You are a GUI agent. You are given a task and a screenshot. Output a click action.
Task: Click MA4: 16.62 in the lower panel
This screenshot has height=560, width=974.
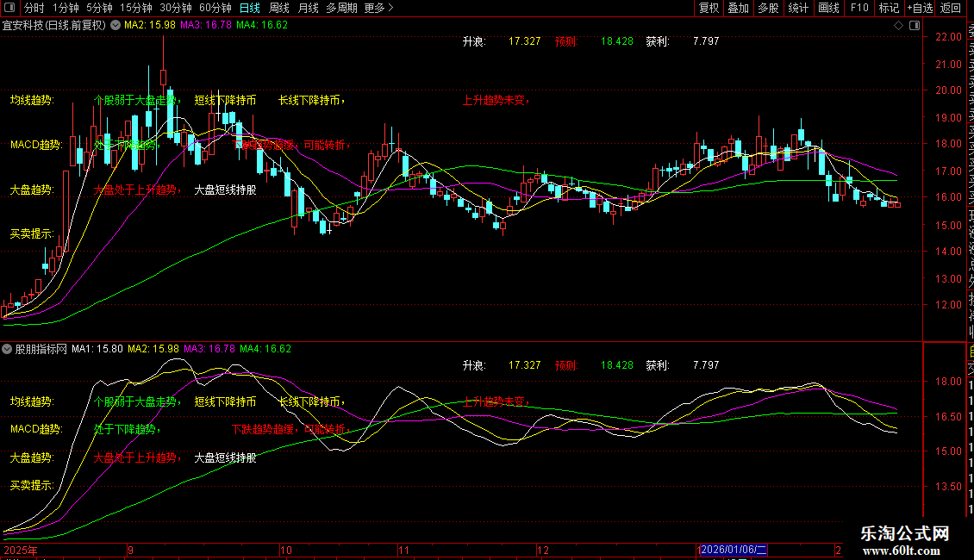[265, 349]
